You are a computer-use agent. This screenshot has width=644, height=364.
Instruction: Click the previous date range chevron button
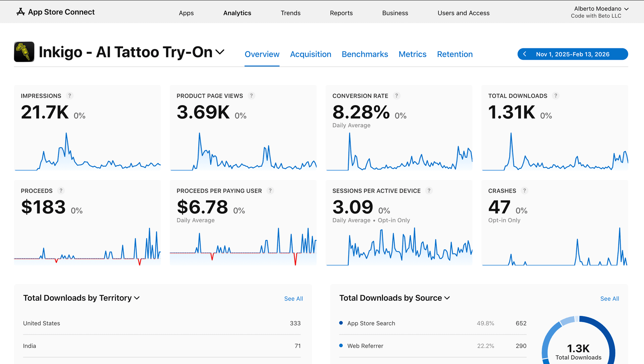pos(525,54)
